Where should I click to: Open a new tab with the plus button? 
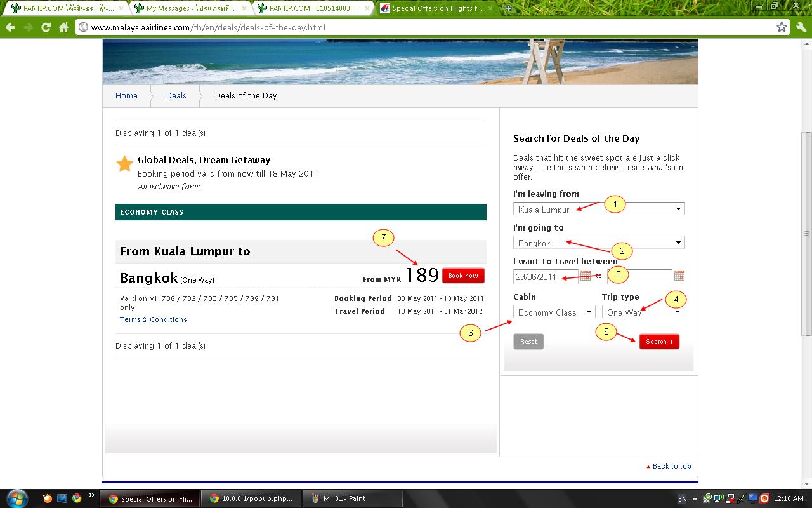coord(508,8)
